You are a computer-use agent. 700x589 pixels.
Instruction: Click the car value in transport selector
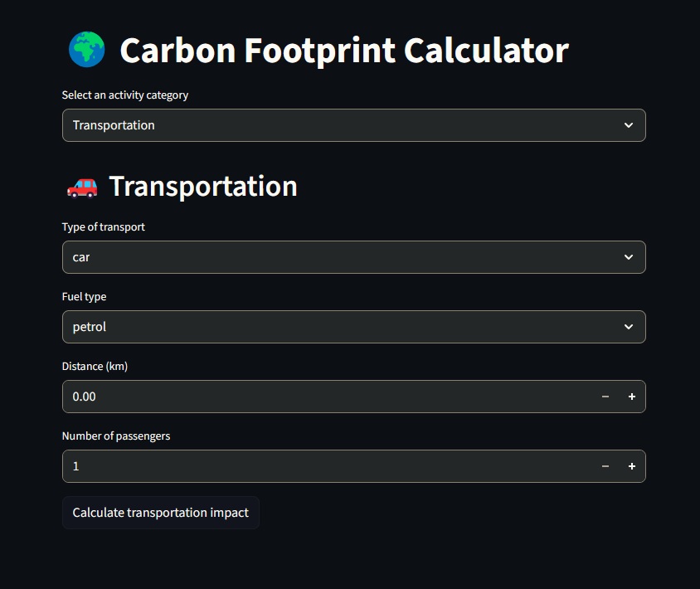[80, 257]
